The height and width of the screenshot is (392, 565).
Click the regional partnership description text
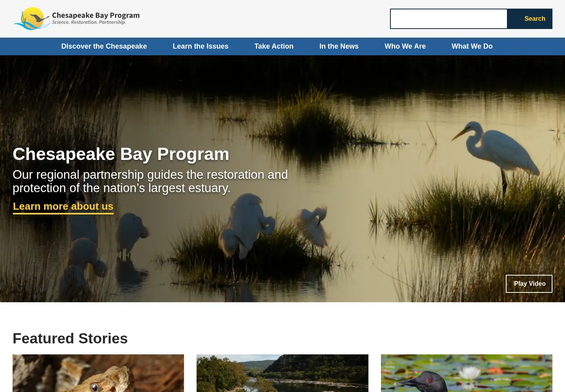point(150,181)
